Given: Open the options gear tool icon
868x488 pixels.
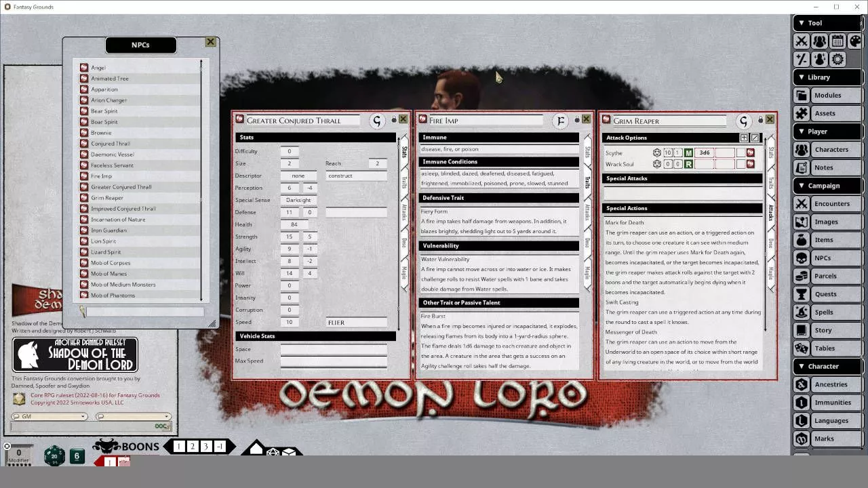Looking at the screenshot, I should point(837,59).
